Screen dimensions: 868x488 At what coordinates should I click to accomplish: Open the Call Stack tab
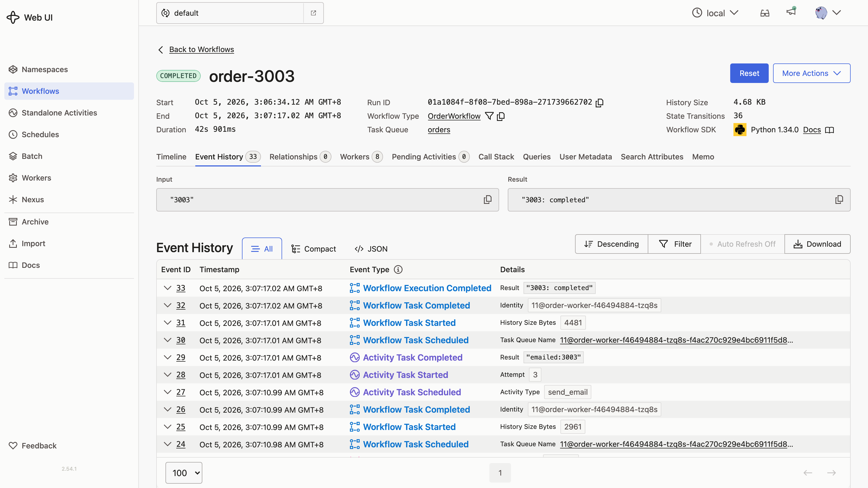tap(496, 157)
